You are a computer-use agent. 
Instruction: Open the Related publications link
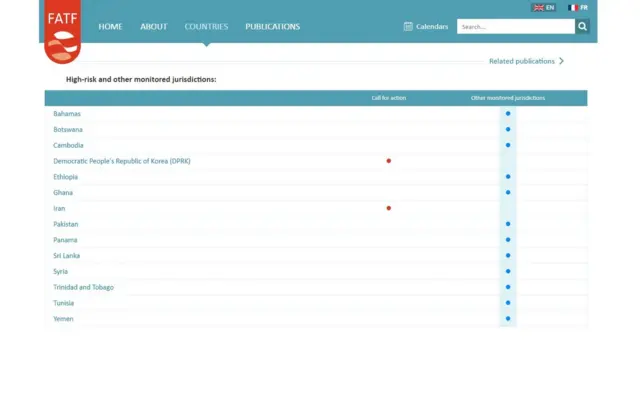521,61
